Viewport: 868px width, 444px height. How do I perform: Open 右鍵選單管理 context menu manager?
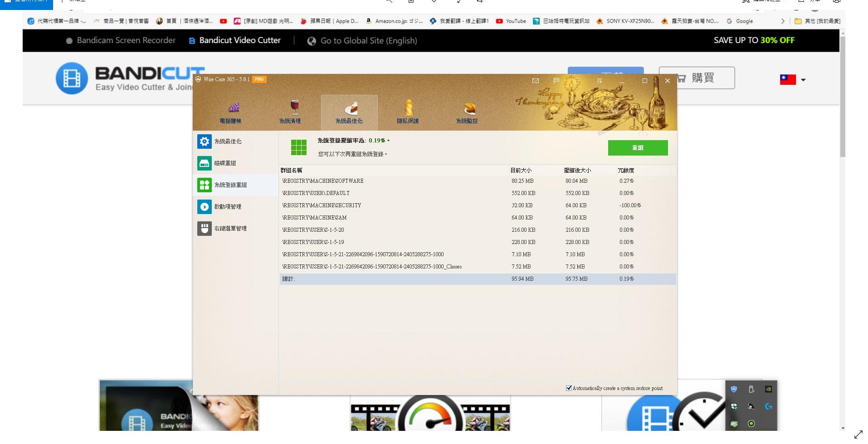coord(204,228)
